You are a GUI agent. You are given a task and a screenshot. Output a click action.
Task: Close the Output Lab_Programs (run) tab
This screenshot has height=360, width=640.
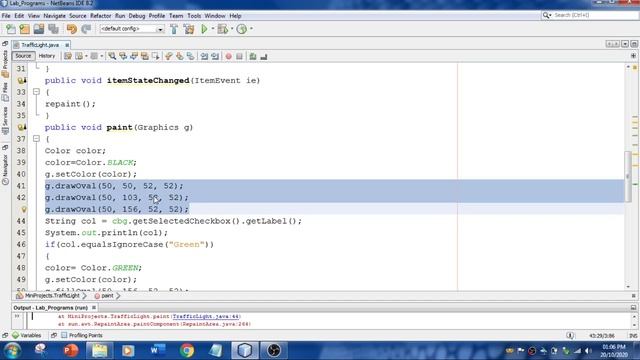[x=94, y=307]
